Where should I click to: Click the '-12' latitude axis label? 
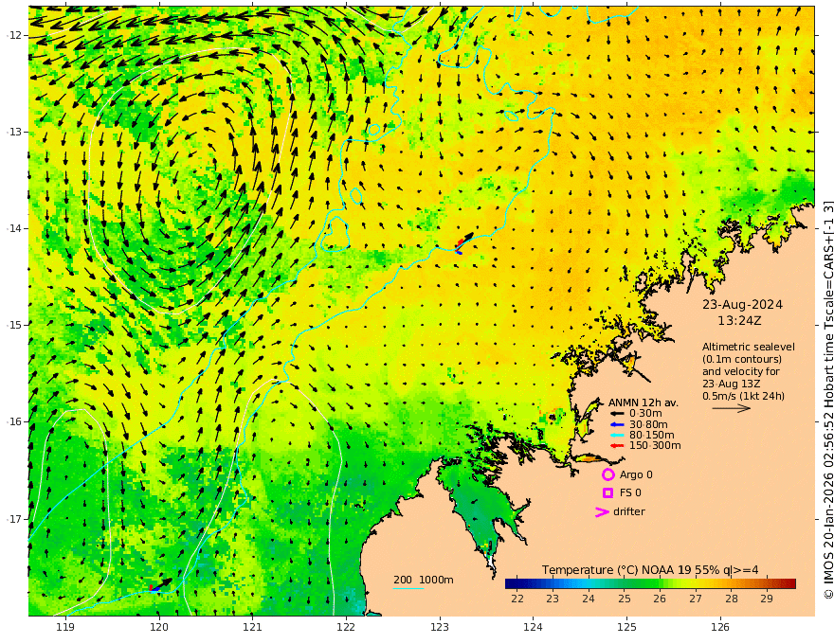tap(16, 35)
